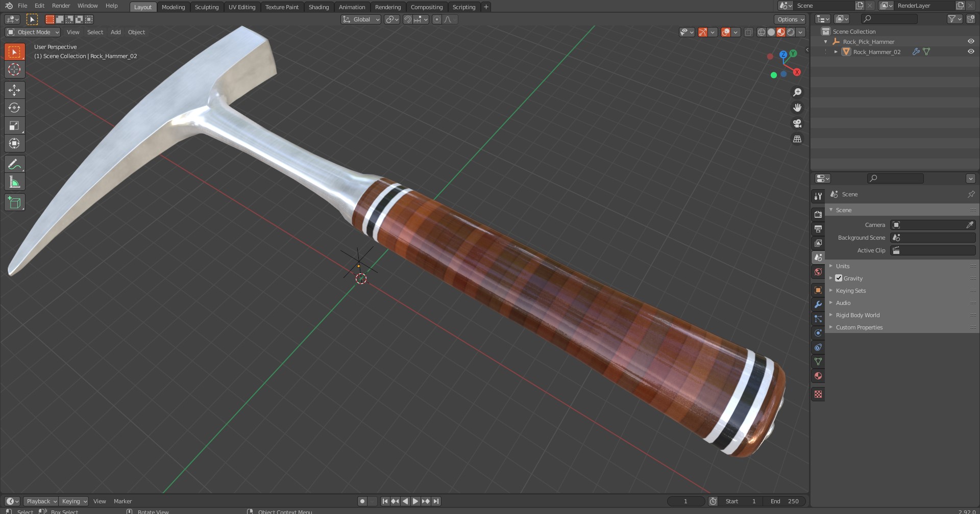Pick the Annotate tool

pyautogui.click(x=14, y=164)
